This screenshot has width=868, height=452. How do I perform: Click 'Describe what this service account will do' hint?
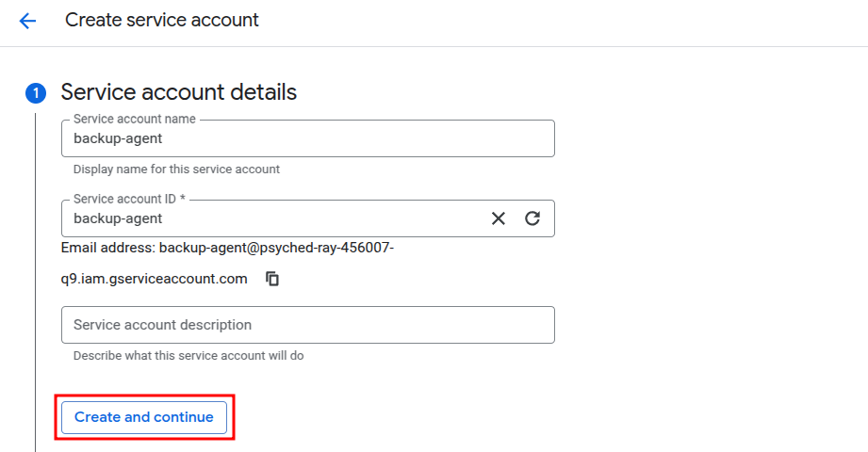[x=188, y=356]
